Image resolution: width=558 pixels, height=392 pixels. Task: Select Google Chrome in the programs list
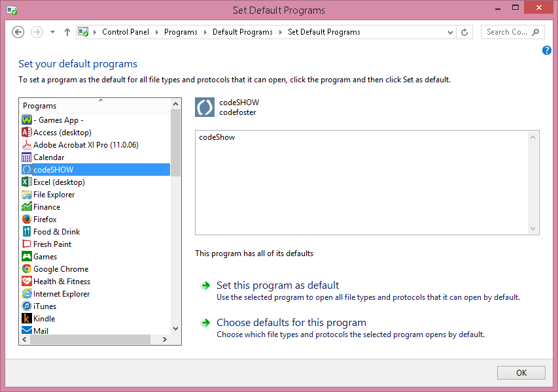[x=61, y=269]
